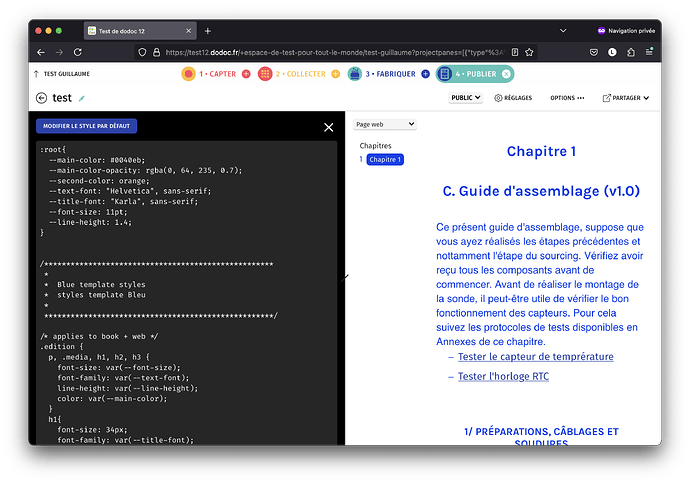This screenshot has height=482, width=690.
Task: Click the red plus beside Capter
Action: pos(246,74)
